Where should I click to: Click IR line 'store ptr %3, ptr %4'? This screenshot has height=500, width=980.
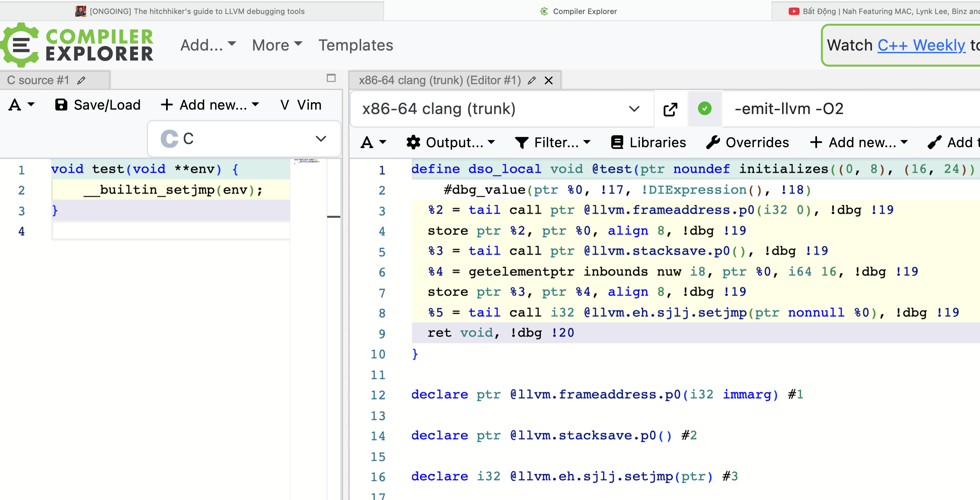pyautogui.click(x=587, y=292)
